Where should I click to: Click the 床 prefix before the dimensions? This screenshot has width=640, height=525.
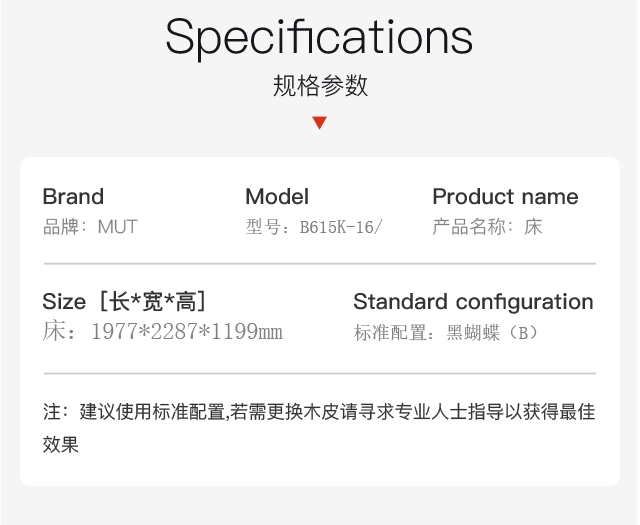coord(54,331)
